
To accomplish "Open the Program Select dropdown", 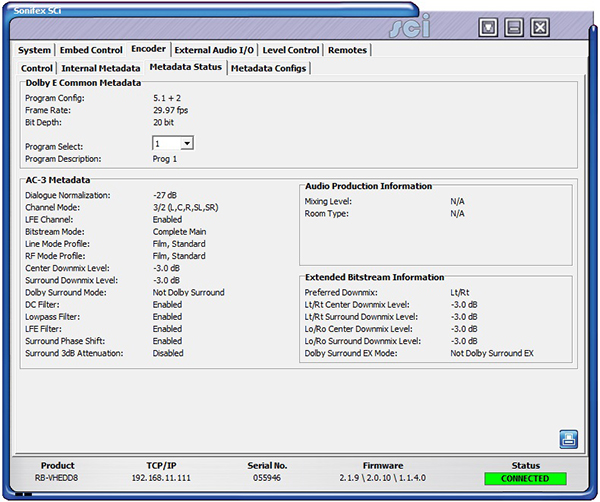I will click(187, 143).
